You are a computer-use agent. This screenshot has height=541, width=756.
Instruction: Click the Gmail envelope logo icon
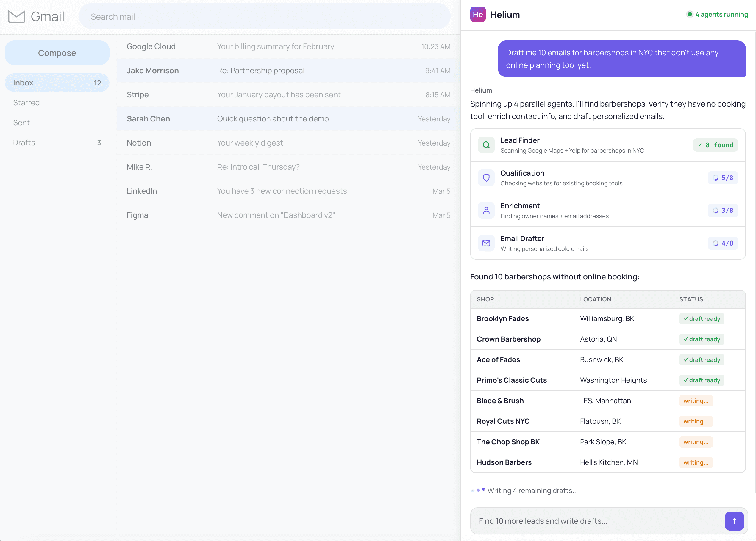tap(17, 17)
